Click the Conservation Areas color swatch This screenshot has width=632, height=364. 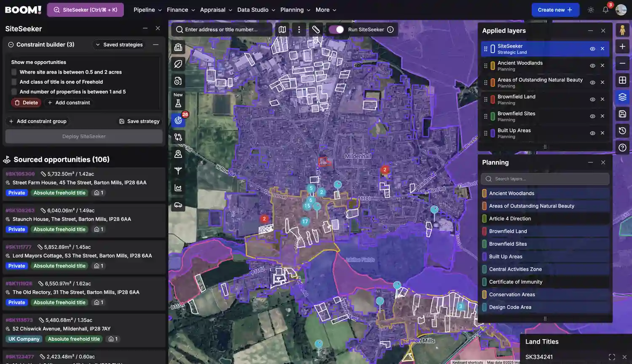click(485, 295)
